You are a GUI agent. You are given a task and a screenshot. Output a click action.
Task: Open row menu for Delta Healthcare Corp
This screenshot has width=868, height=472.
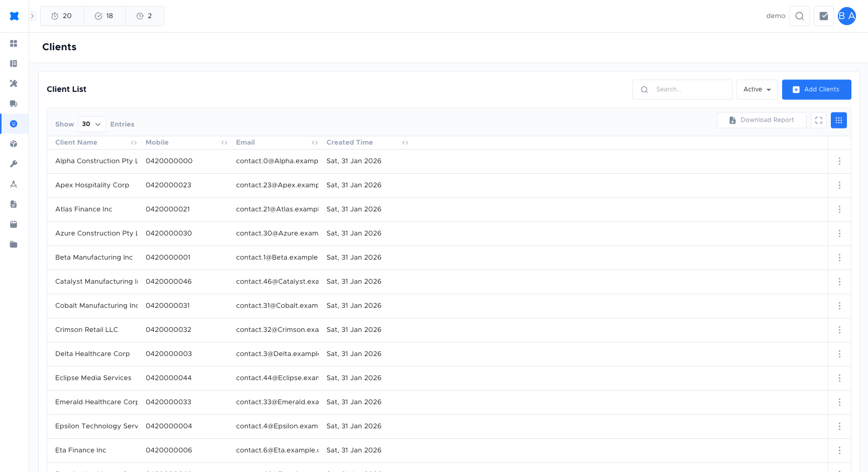point(839,354)
